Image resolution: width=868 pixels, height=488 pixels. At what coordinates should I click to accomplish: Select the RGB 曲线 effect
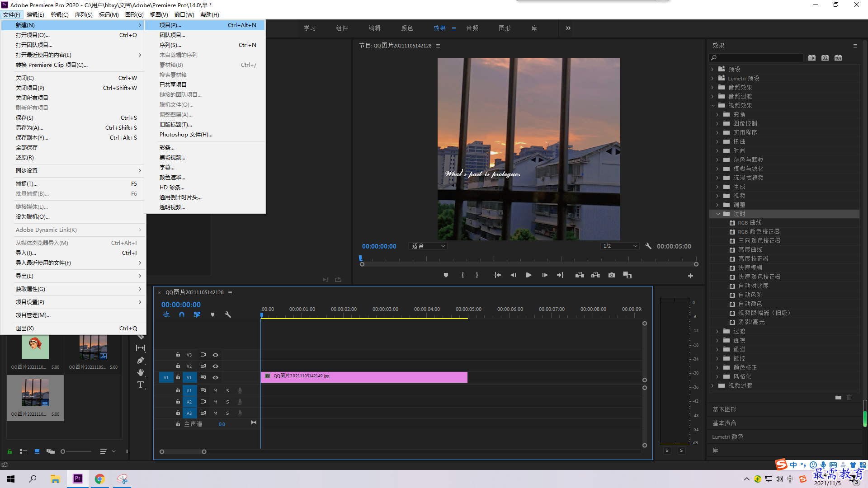[750, 223]
